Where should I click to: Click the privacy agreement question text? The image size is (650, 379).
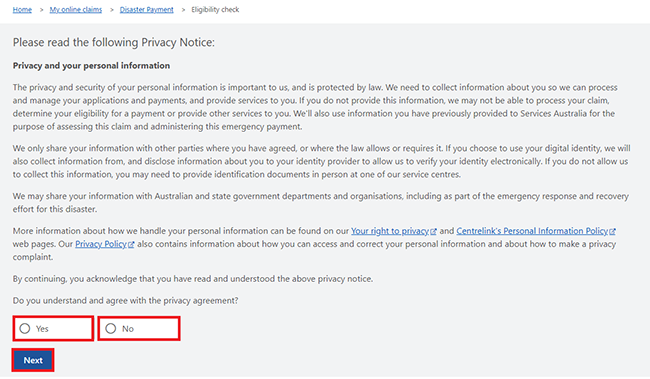[x=126, y=301]
